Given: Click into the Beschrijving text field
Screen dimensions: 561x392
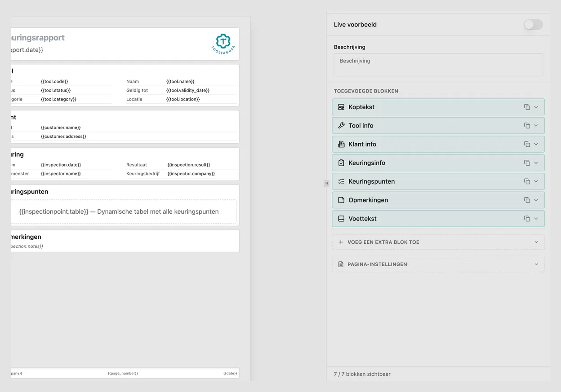Looking at the screenshot, I should click(438, 65).
